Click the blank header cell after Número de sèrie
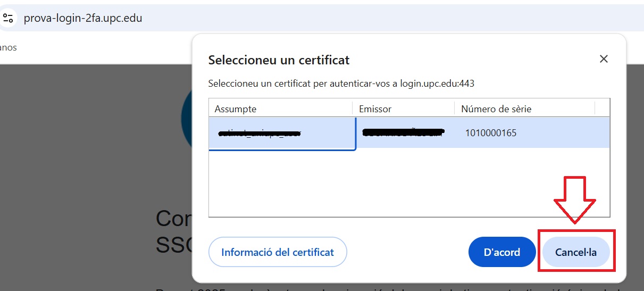 click(x=602, y=109)
